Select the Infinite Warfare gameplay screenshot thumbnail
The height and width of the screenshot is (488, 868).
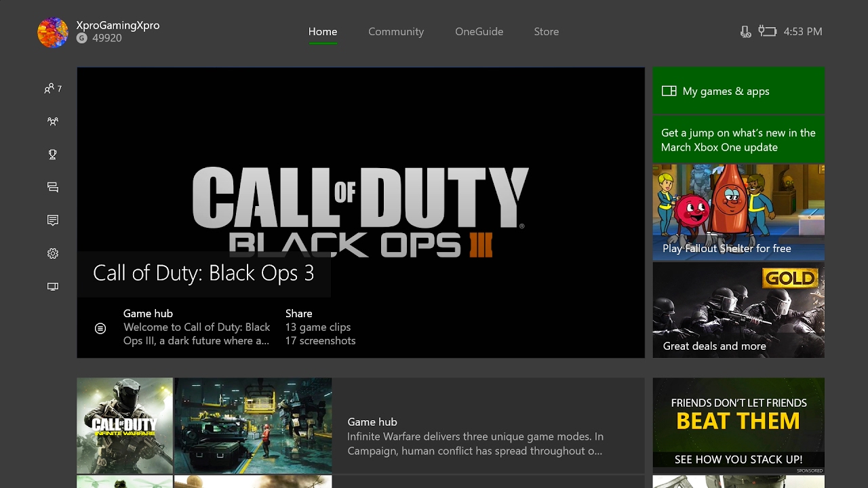pyautogui.click(x=253, y=426)
